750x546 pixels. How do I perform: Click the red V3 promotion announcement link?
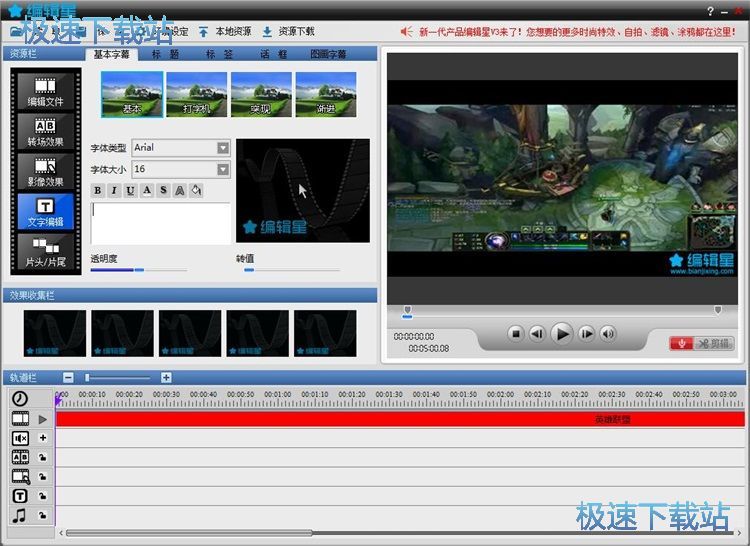click(577, 32)
